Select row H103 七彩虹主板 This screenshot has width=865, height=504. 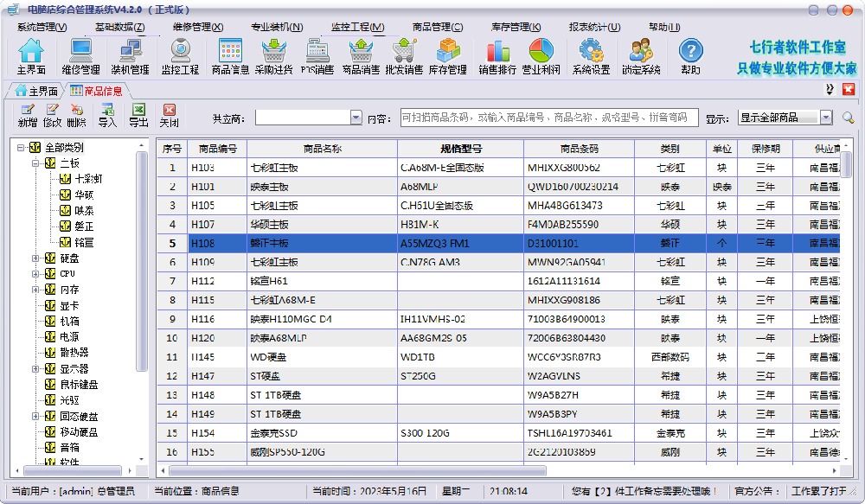click(x=499, y=168)
